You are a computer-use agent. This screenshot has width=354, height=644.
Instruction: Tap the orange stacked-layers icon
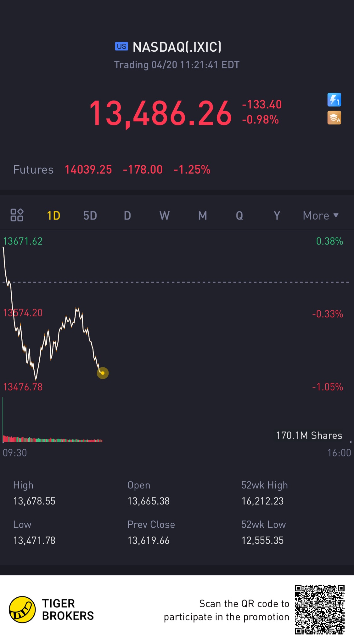pos(334,118)
